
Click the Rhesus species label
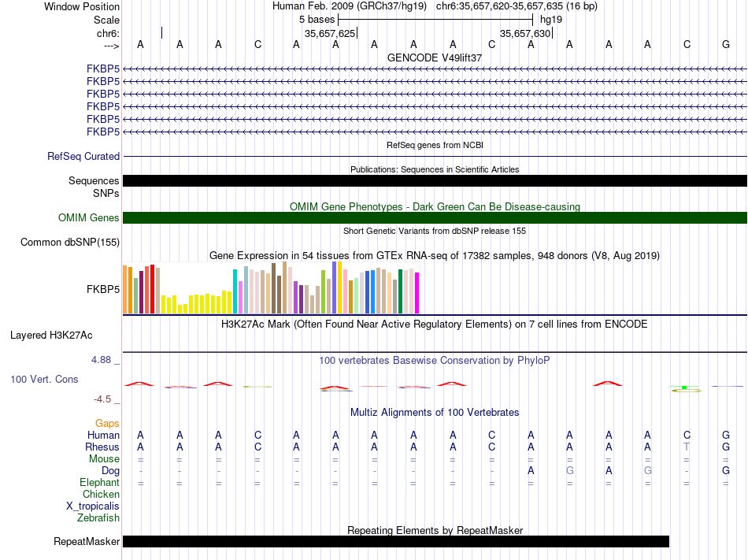102,447
